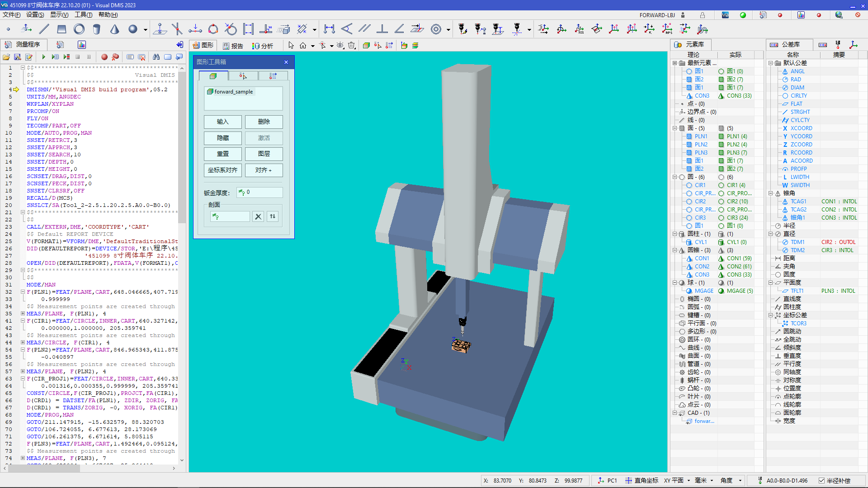Collapse the 默认公差 tree node
This screenshot has height=488, width=868.
click(x=770, y=63)
